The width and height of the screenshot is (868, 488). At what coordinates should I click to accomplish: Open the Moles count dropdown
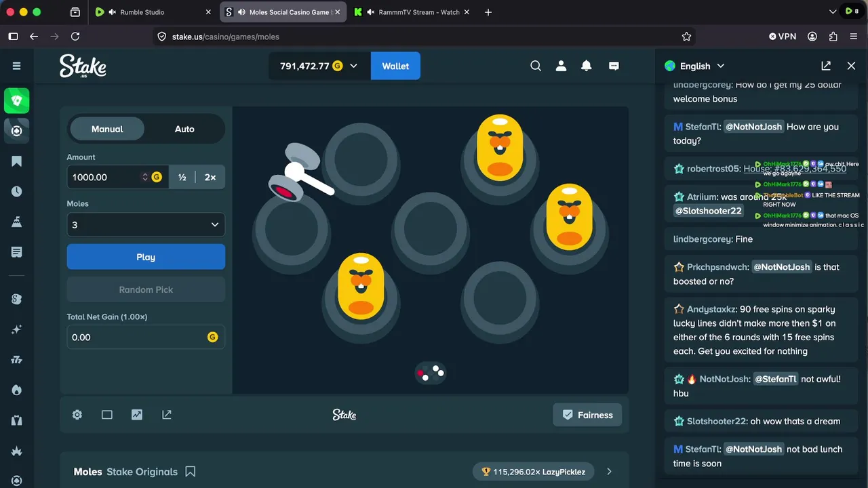click(x=146, y=224)
